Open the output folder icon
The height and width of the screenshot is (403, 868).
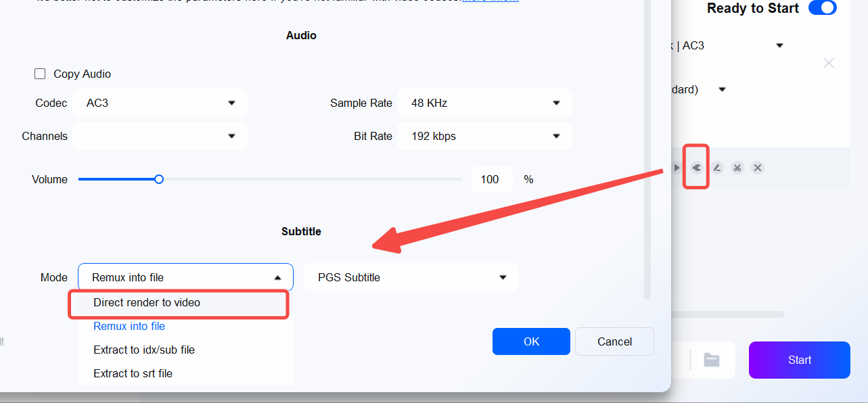(x=711, y=360)
